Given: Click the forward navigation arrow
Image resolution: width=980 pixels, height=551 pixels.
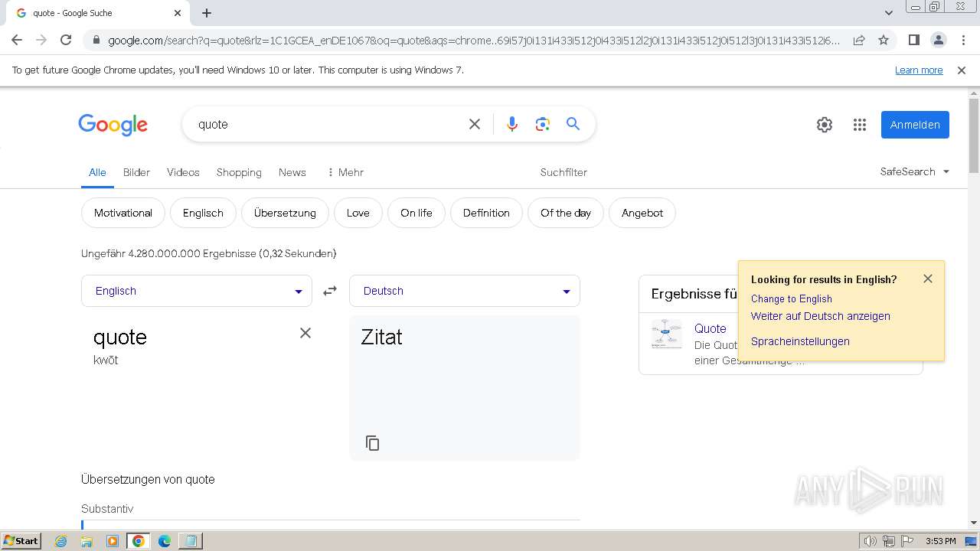Looking at the screenshot, I should [x=41, y=40].
